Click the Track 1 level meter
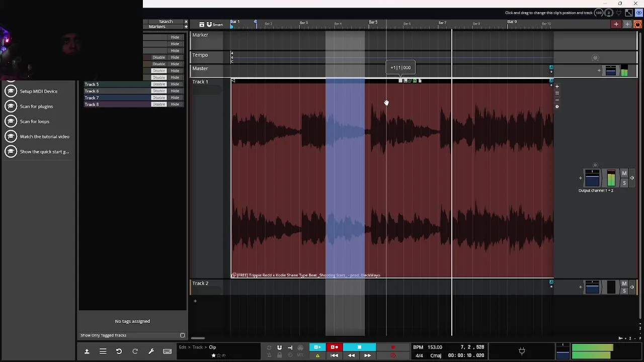 pos(611,178)
